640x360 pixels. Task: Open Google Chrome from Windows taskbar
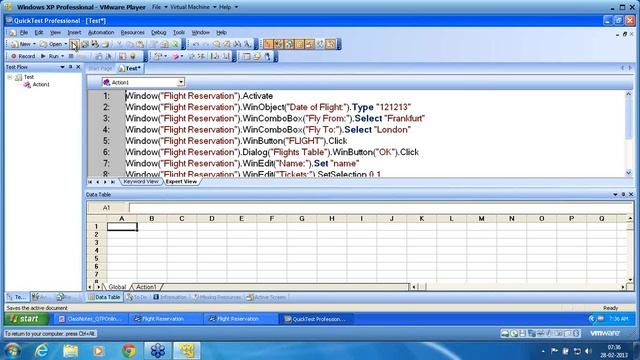click(x=129, y=350)
